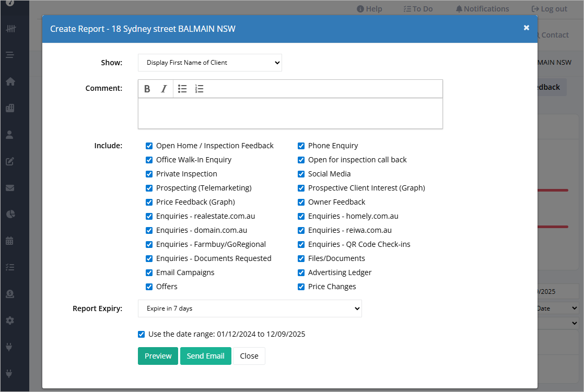Open the money dollar icon in the sidebar
Viewport: 584px width, 392px height.
pos(10,294)
